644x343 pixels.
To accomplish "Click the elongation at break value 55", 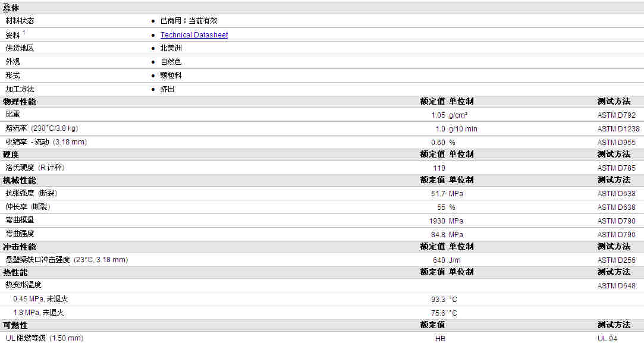I will (x=441, y=207).
